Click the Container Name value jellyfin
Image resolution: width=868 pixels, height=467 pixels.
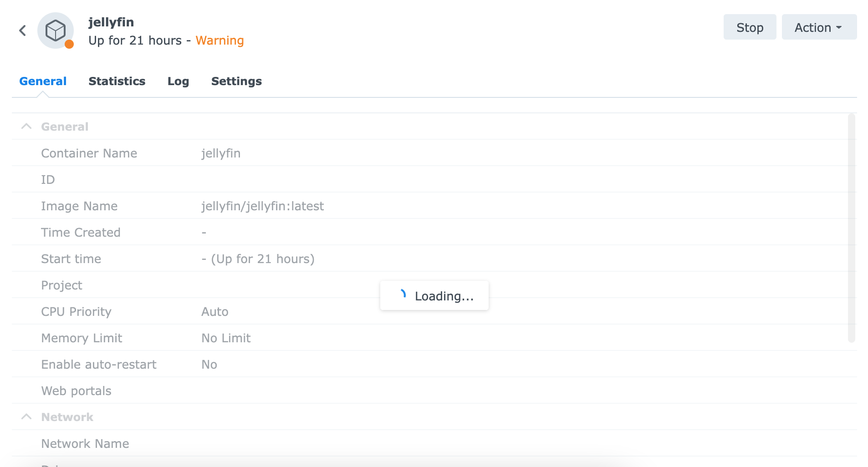coord(221,153)
